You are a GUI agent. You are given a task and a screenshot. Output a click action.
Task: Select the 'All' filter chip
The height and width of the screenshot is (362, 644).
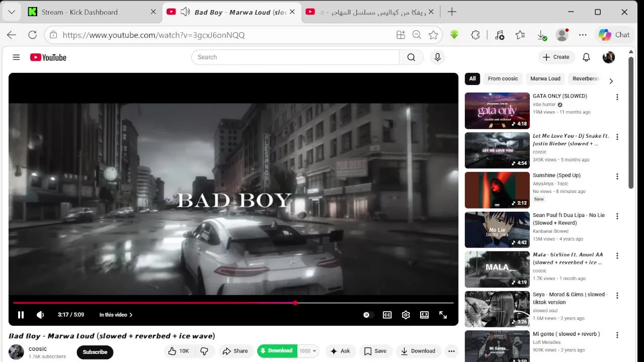click(x=472, y=78)
